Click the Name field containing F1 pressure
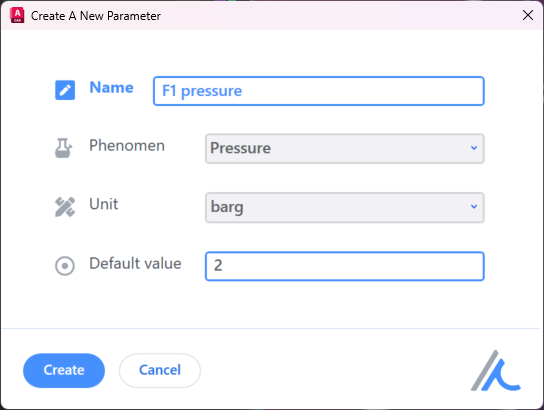 (318, 91)
